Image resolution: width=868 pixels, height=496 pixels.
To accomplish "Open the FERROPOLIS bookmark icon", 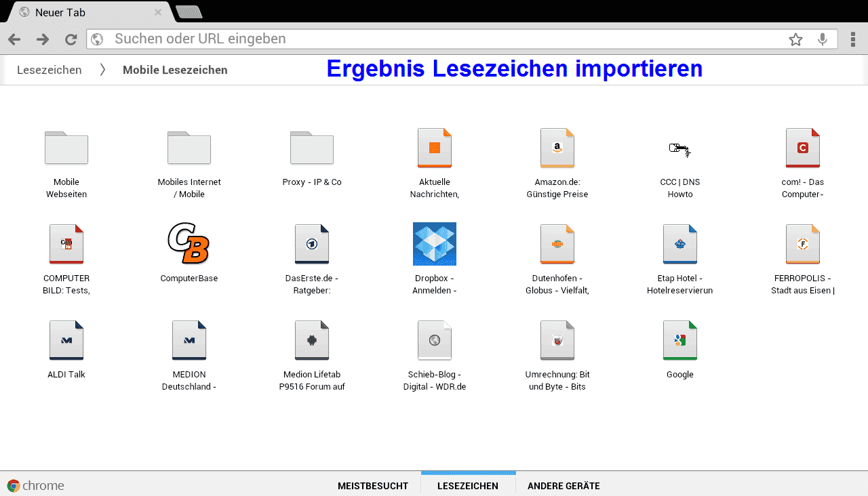I will point(803,243).
